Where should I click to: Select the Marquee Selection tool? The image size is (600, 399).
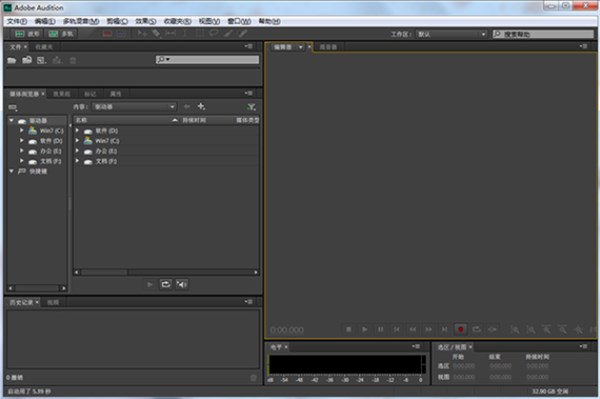(199, 33)
